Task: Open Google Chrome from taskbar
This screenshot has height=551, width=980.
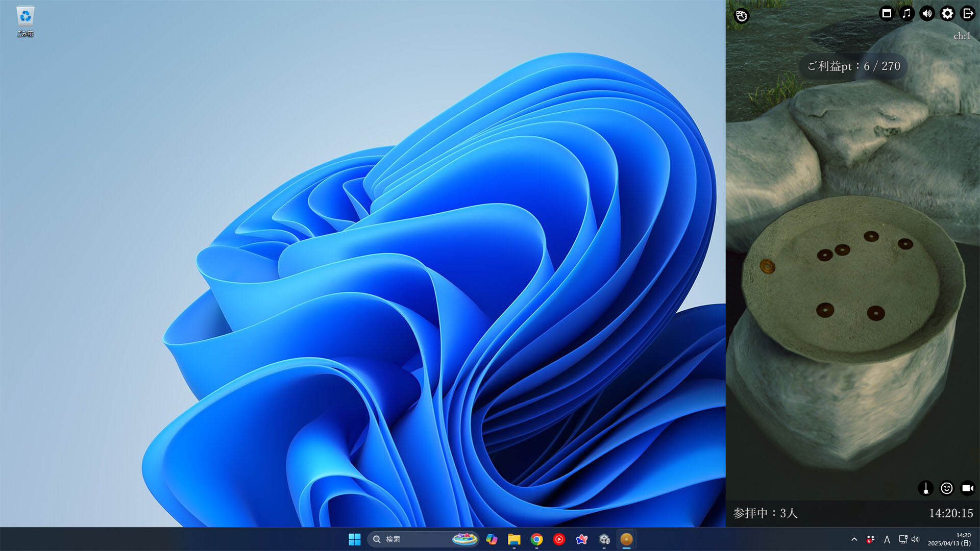Action: pyautogui.click(x=536, y=539)
